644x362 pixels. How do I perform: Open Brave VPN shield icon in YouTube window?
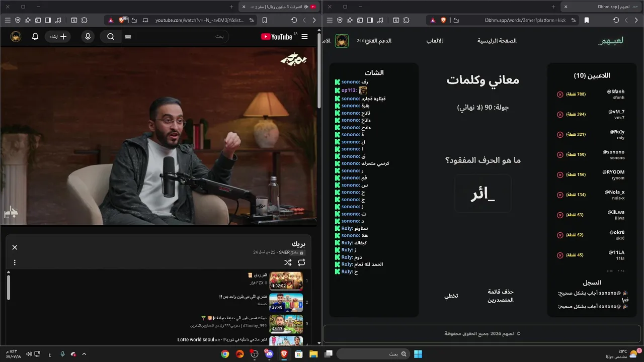click(18, 20)
